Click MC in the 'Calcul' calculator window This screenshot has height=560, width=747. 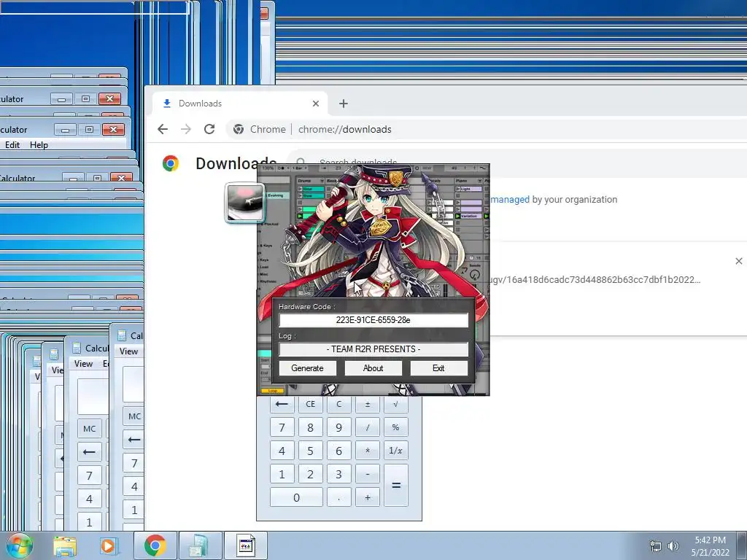tap(90, 429)
